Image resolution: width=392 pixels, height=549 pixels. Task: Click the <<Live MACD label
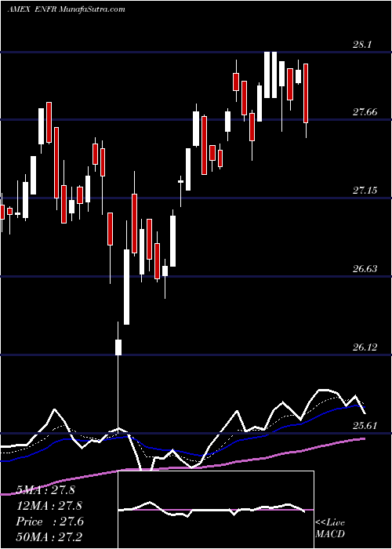click(330, 529)
